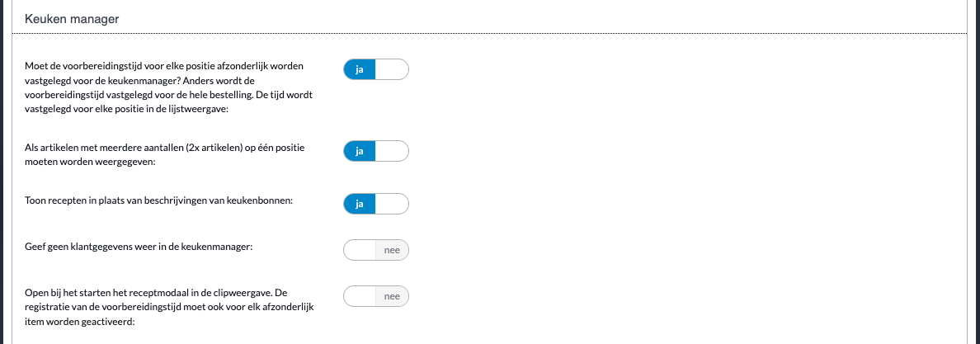980x344 pixels.
Task: Click the white knob of the Toon recepten toggle
Action: click(392, 203)
